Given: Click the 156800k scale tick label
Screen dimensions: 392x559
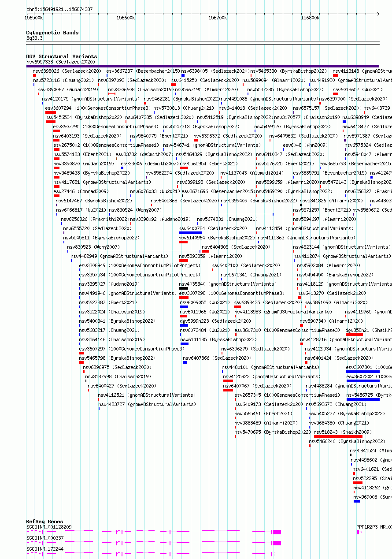Looking at the screenshot, I should click(x=310, y=18).
